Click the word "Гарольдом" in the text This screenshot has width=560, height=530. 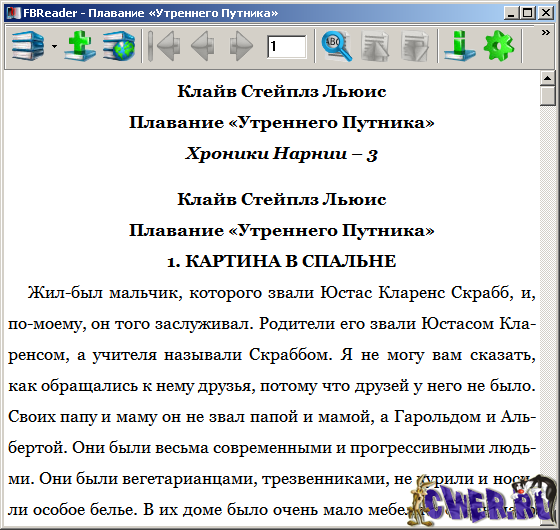pos(437,417)
